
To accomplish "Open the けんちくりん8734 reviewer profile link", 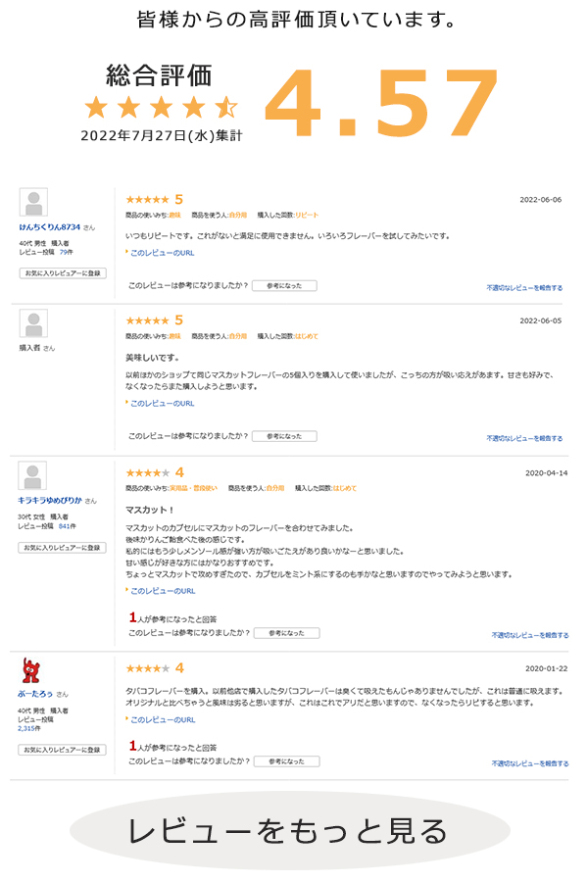I will pos(49,227).
